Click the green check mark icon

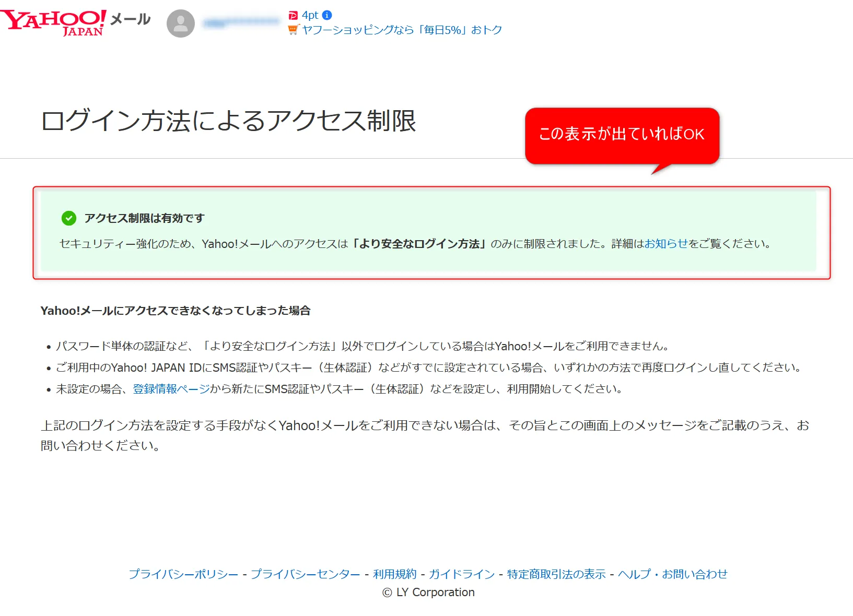pos(69,218)
